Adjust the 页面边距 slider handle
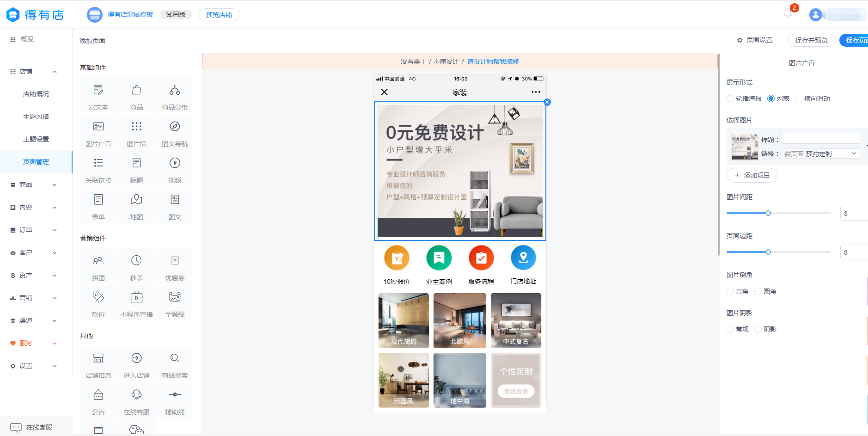The width and height of the screenshot is (868, 436). [x=768, y=252]
